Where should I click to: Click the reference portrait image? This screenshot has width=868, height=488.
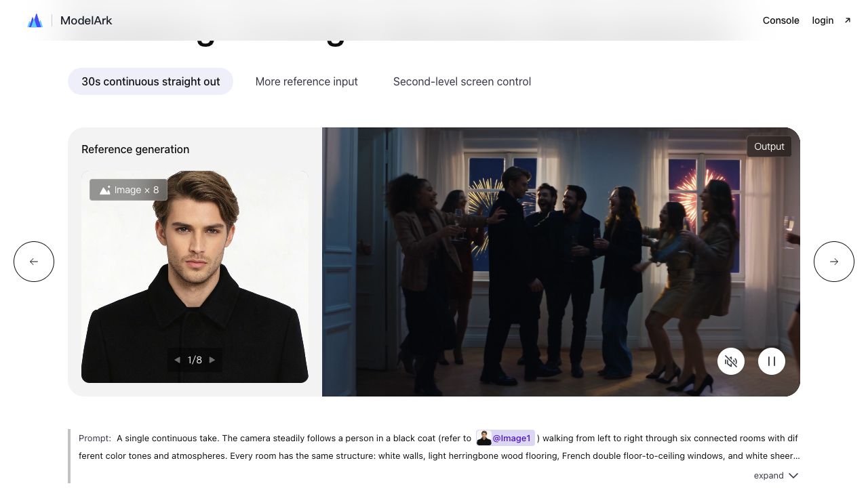click(x=195, y=277)
